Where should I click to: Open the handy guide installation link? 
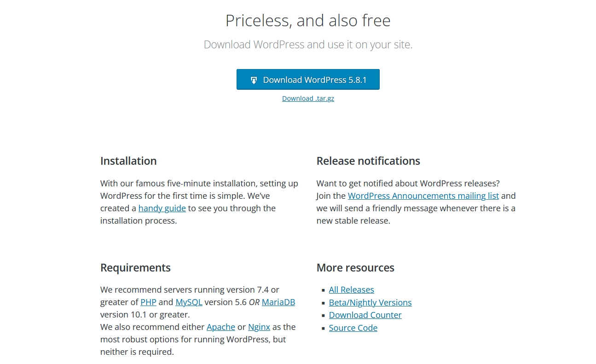(x=162, y=208)
